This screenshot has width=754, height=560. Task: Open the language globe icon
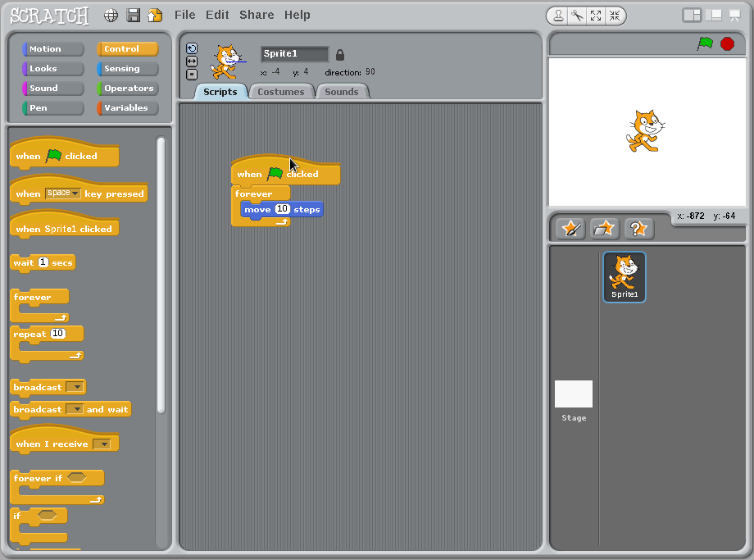point(111,16)
